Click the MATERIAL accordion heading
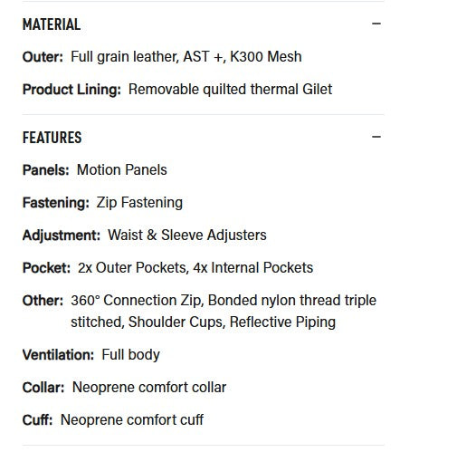The width and height of the screenshot is (476, 452). [52, 24]
